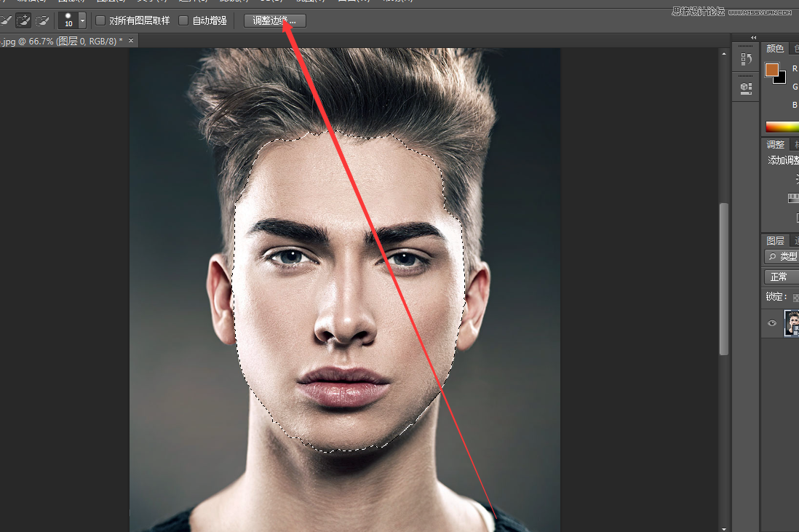Screen dimensions: 799x532
Task: Select the new selection quick-select brush
Action: click(x=5, y=20)
